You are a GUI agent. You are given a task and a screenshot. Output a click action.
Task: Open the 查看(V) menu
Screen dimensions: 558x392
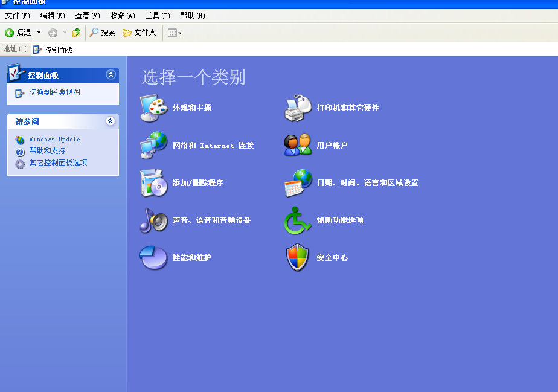[x=88, y=16]
